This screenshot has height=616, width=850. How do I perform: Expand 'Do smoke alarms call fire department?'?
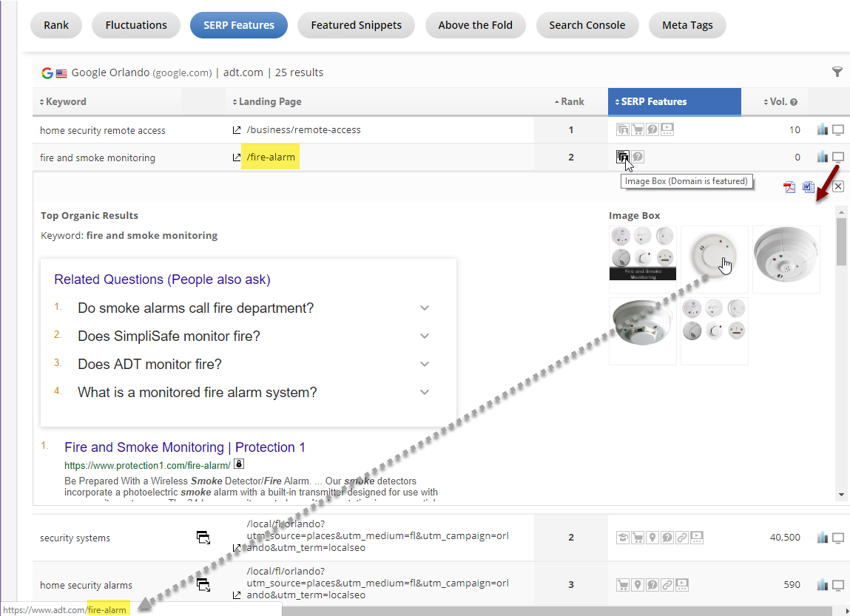coord(424,308)
